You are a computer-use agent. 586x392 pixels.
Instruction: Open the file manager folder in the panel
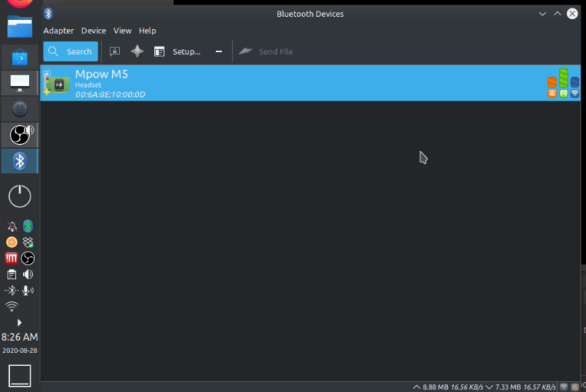tap(20, 27)
